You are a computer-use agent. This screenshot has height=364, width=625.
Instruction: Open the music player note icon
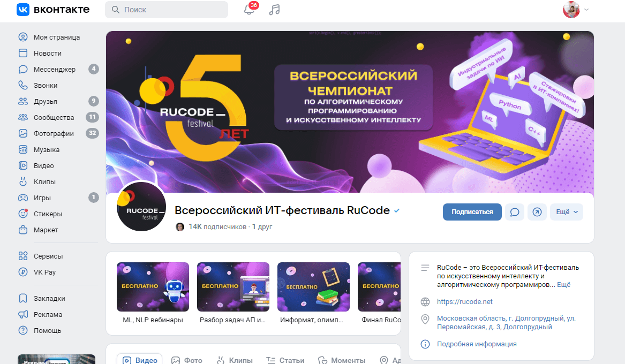tap(274, 10)
